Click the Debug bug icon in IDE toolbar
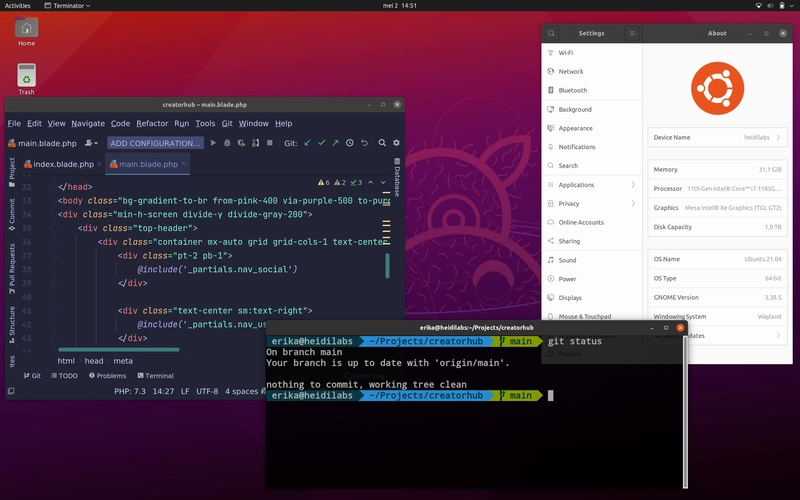This screenshot has width=800, height=500. pyautogui.click(x=228, y=143)
